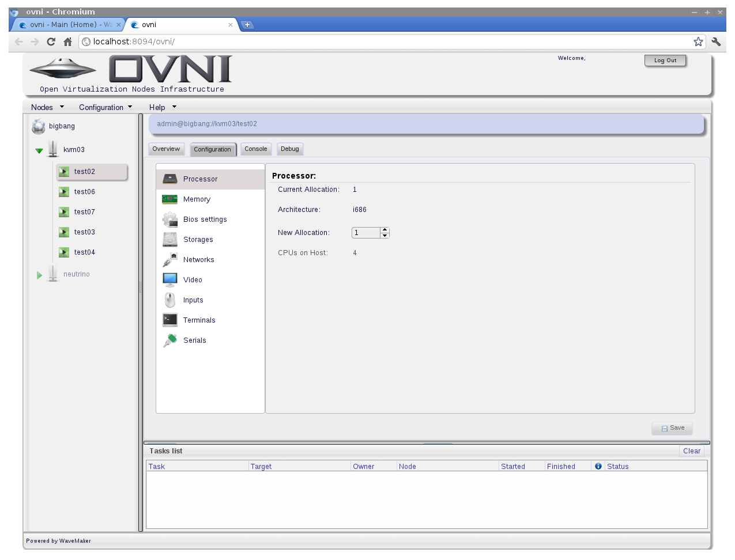Click the Bios settings gear icon
Image resolution: width=735 pixels, height=560 pixels.
pyautogui.click(x=169, y=219)
